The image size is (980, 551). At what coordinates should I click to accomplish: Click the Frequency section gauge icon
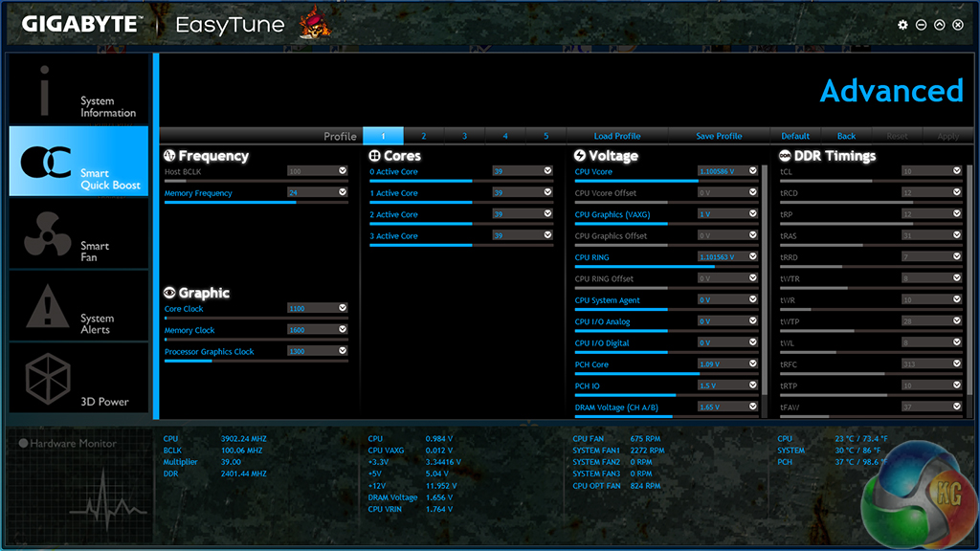click(169, 156)
